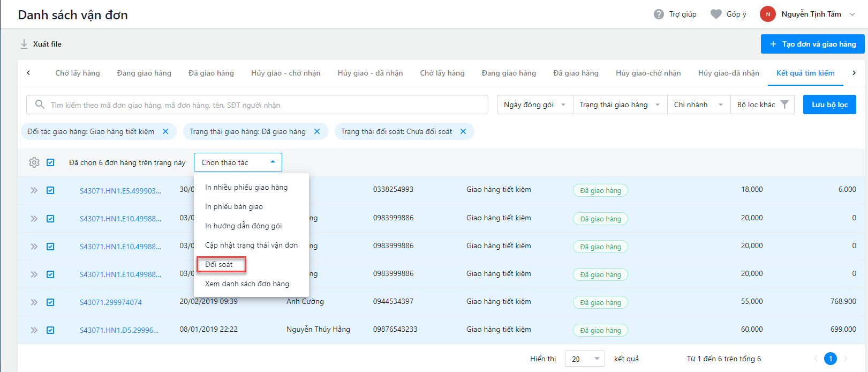The width and height of the screenshot is (868, 372).
Task: Open the Bộ lọc khác filter funnel
Action: 784,105
